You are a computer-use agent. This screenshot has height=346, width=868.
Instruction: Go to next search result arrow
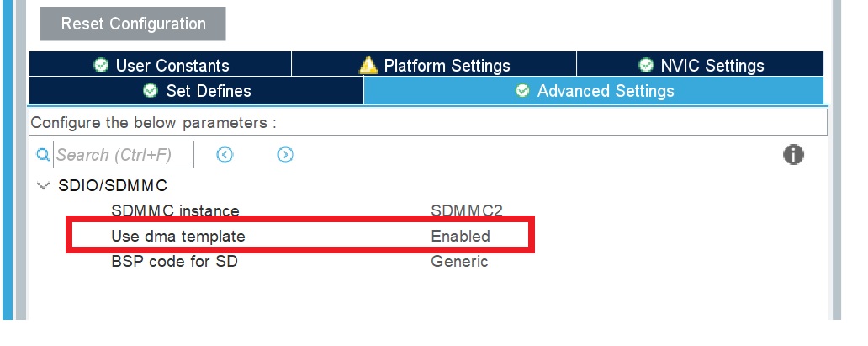point(285,155)
